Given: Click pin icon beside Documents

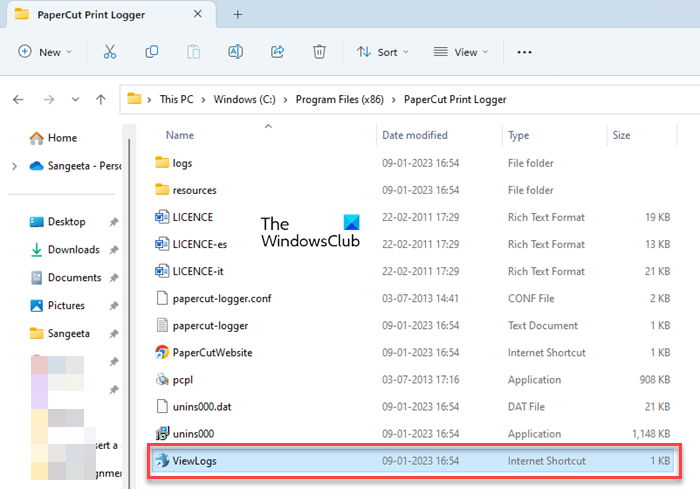Looking at the screenshot, I should coord(114,278).
